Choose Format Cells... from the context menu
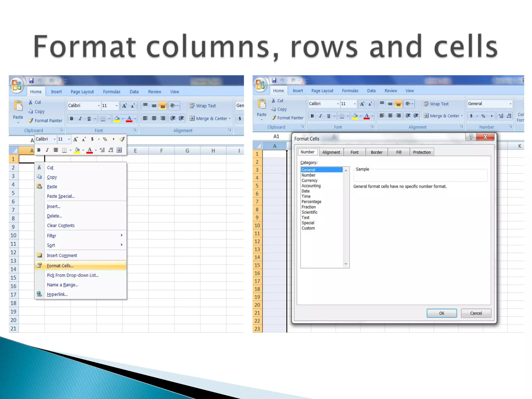This screenshot has width=532, height=399. coord(60,266)
